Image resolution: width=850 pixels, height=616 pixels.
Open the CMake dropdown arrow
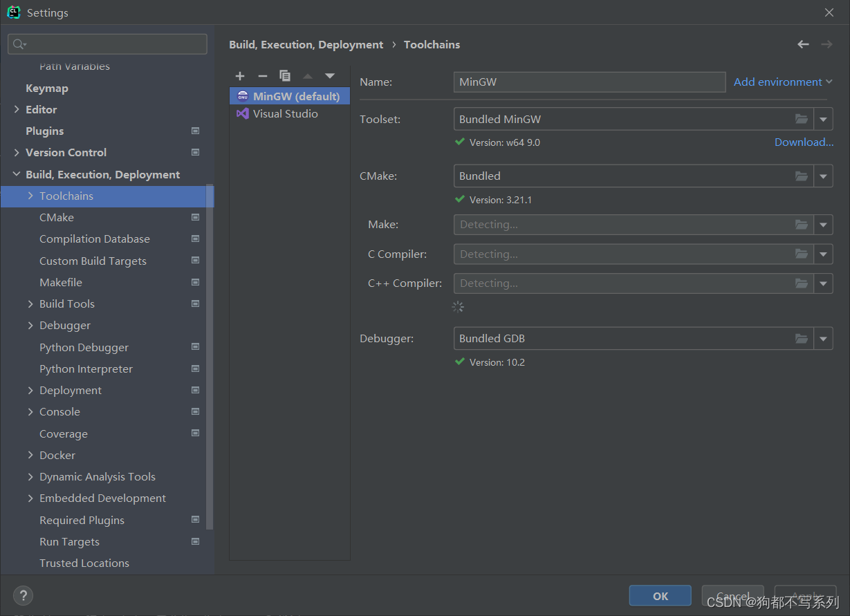tap(823, 176)
